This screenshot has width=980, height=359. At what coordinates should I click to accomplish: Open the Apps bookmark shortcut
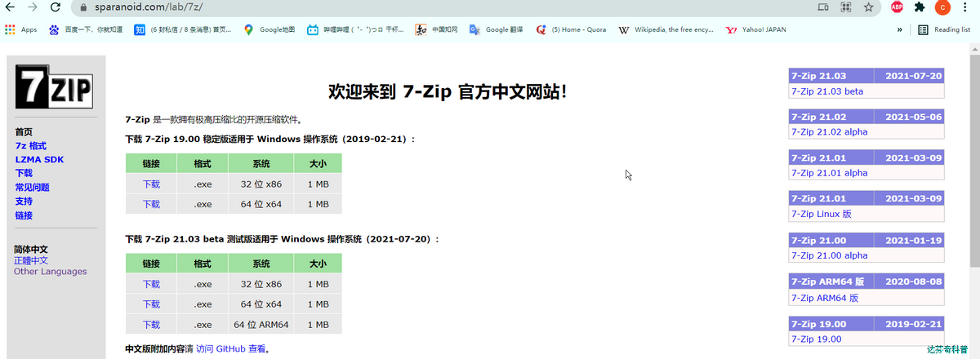21,29
